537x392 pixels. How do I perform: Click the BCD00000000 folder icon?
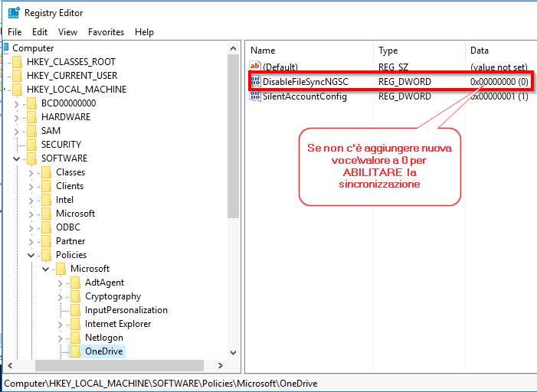pos(32,103)
